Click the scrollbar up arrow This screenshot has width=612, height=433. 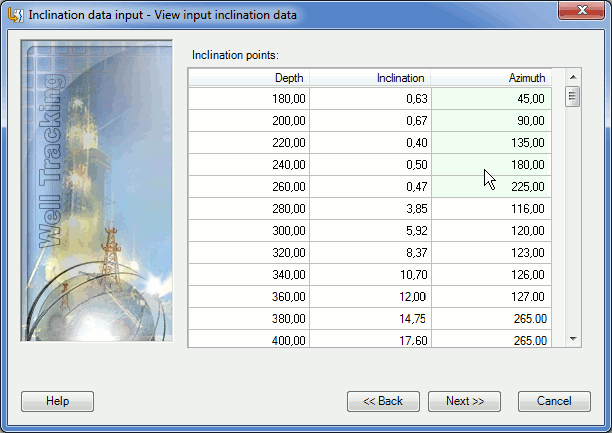click(x=573, y=77)
